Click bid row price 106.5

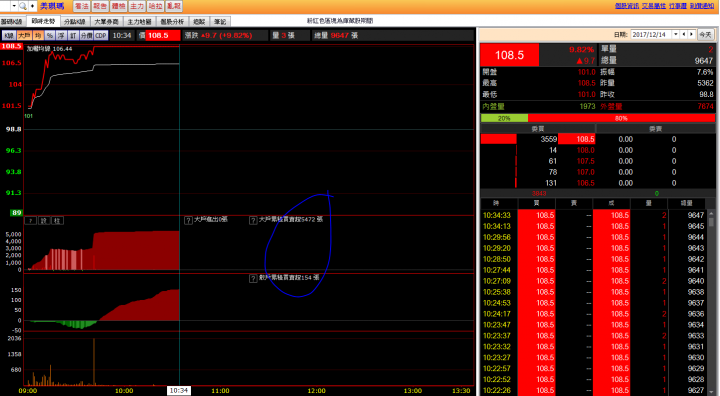pos(585,183)
